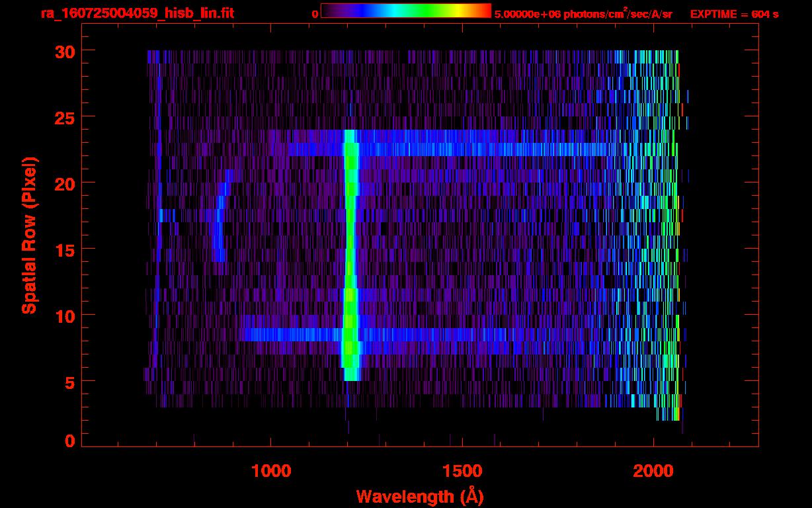Click the 2000 wavelength tick label

[654, 470]
